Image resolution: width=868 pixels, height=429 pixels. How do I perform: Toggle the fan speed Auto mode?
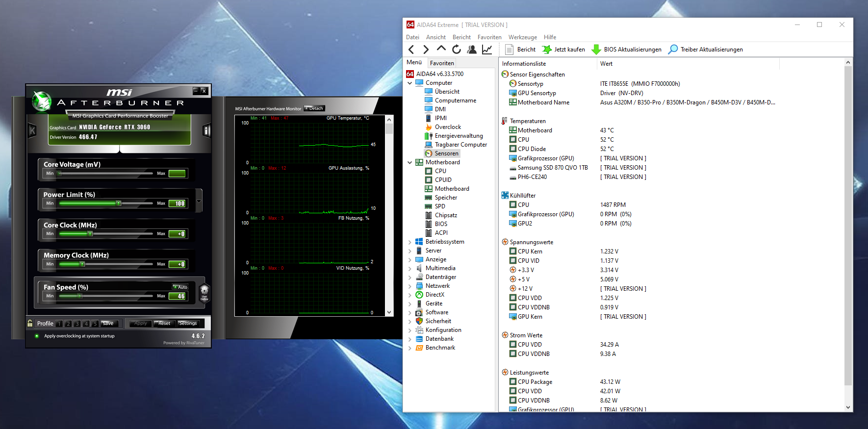[180, 287]
